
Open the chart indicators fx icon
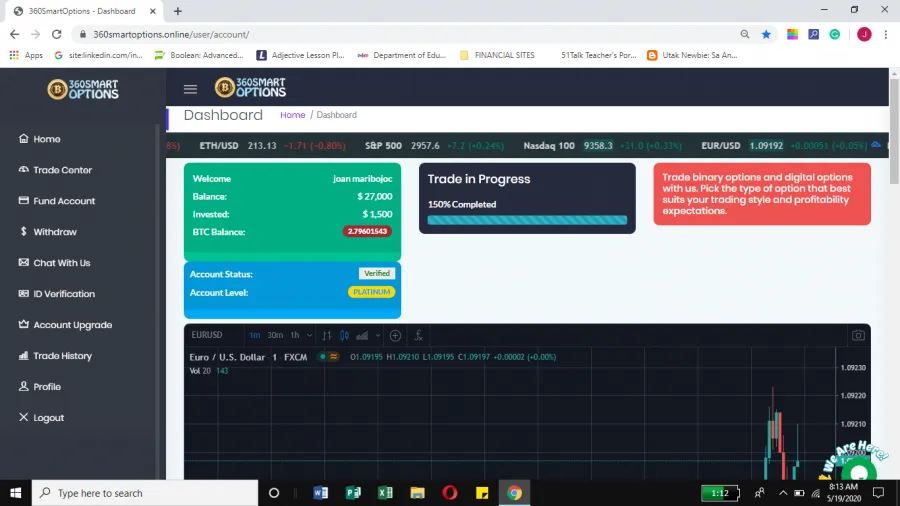pyautogui.click(x=420, y=336)
